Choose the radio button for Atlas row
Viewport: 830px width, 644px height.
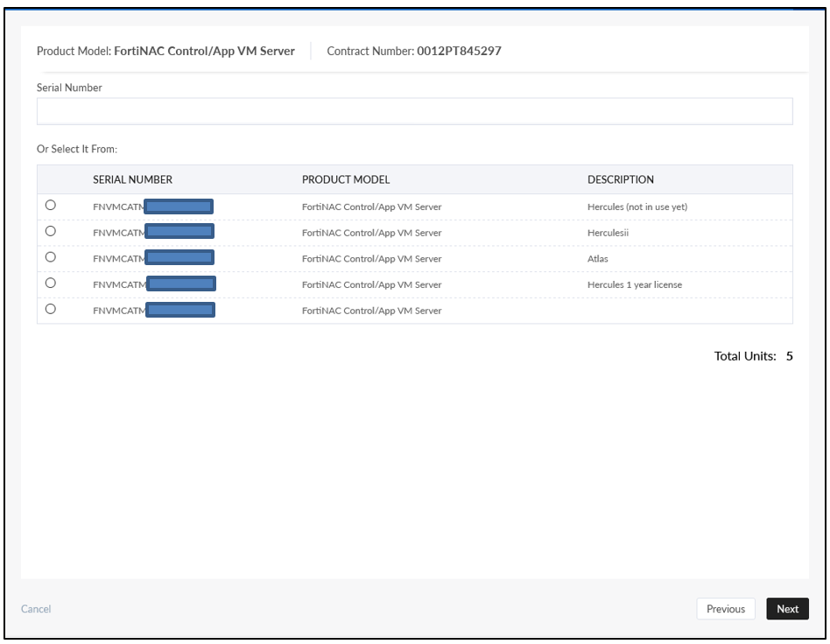pos(50,256)
